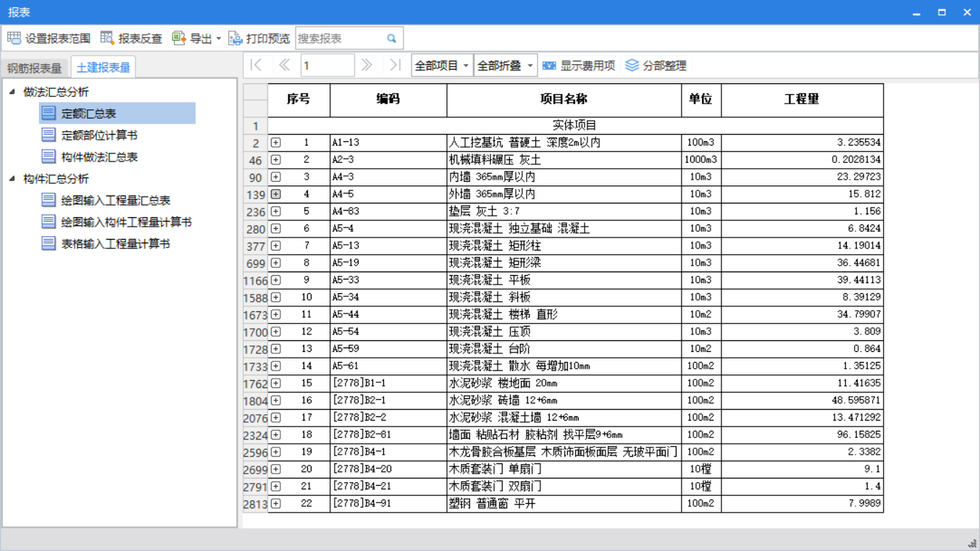This screenshot has width=980, height=551.
Task: Open the 全部折叠 dropdown
Action: pyautogui.click(x=506, y=65)
